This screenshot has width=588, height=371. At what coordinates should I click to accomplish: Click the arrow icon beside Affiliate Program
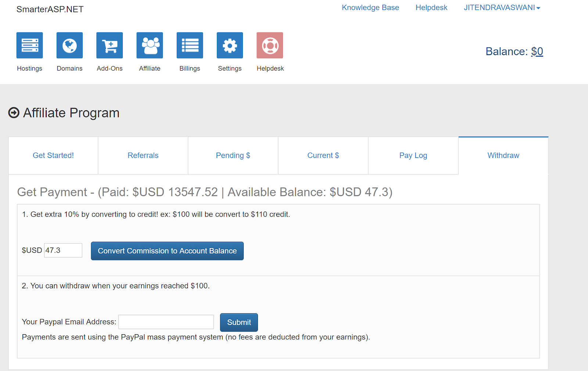click(14, 113)
